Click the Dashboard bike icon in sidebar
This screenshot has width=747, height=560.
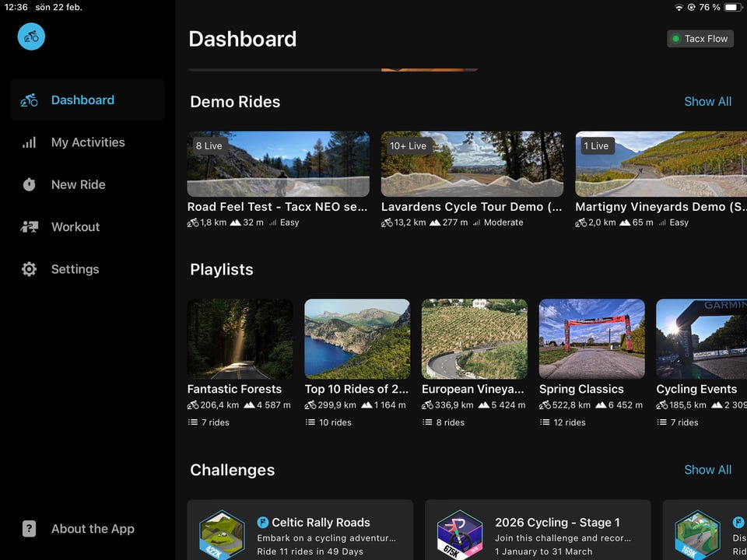tap(30, 100)
